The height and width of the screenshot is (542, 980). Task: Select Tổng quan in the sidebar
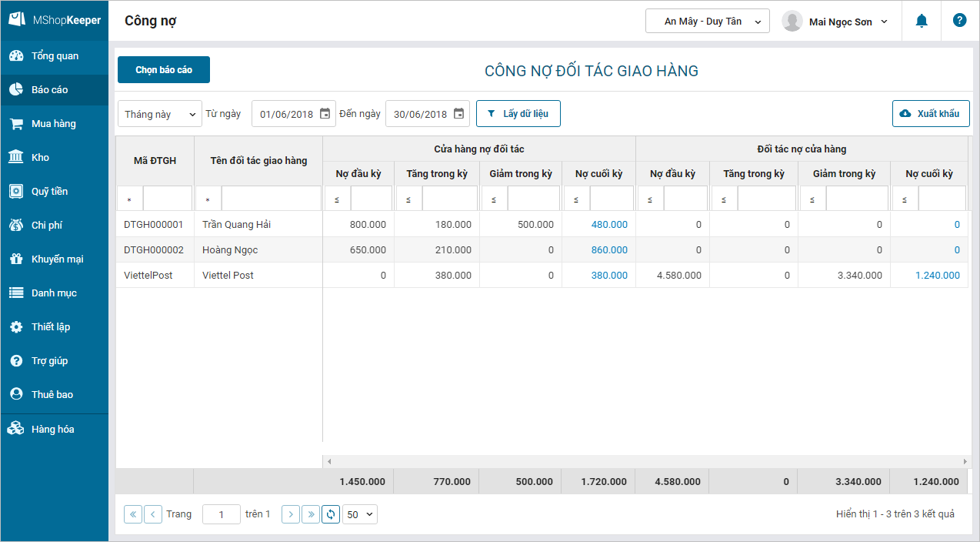click(x=55, y=56)
